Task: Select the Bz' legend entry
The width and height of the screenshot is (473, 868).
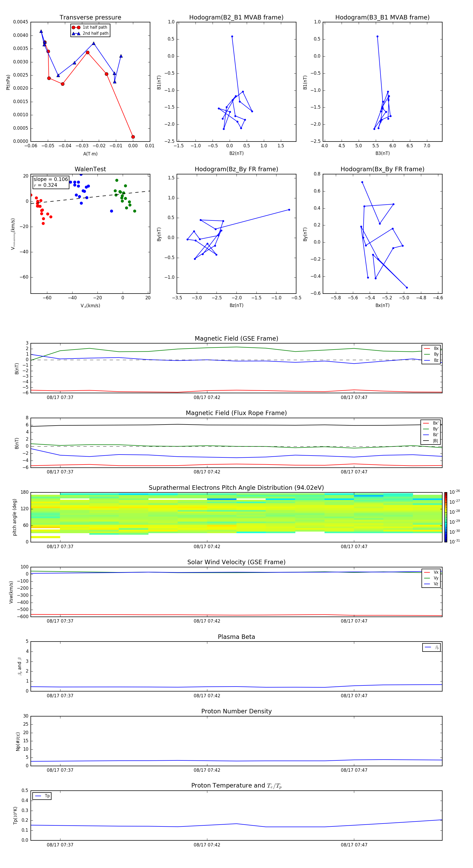Action: pyautogui.click(x=431, y=435)
